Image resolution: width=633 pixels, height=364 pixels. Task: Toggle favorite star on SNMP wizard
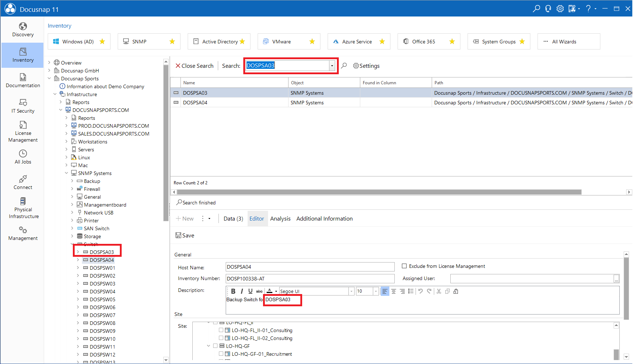172,42
